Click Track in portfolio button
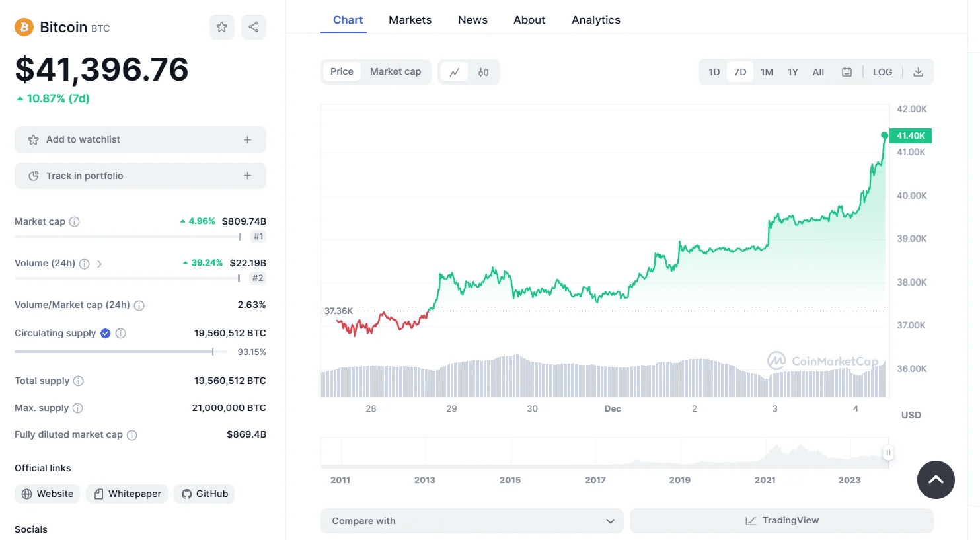Image resolution: width=980 pixels, height=540 pixels. coord(140,176)
